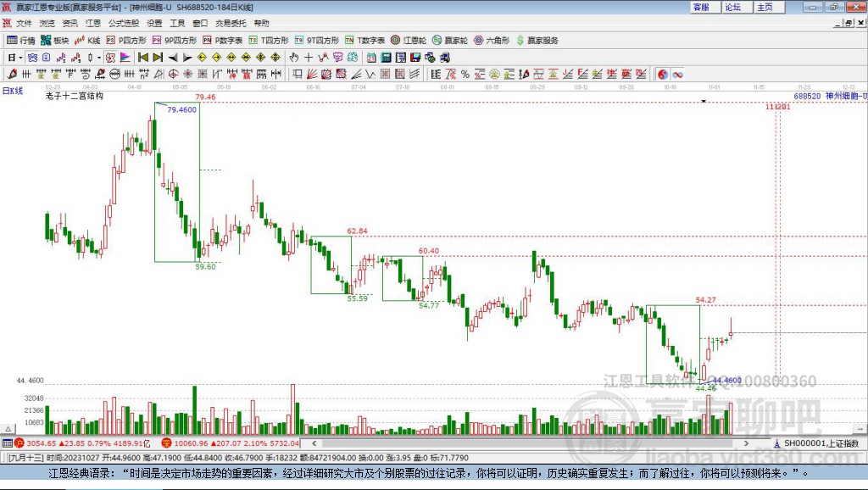Open the calculator icon
Image resolution: width=868 pixels, height=490 pixels.
tap(386, 58)
